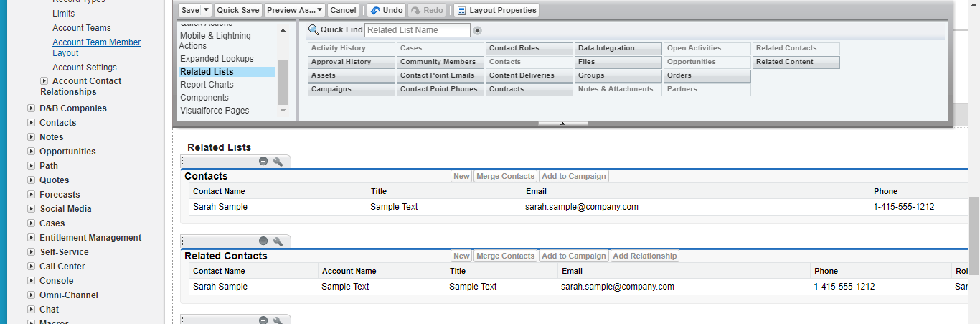The image size is (980, 324).
Task: Collapse the palette using the up arrow handle
Action: (x=563, y=124)
